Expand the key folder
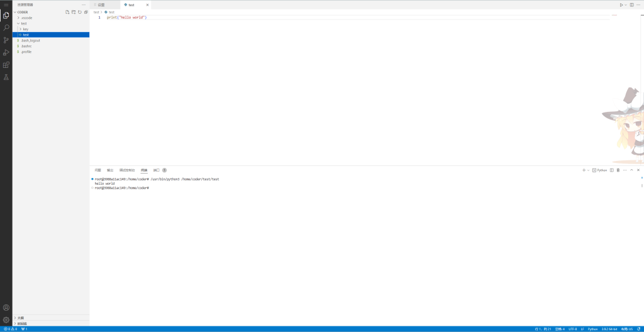The height and width of the screenshot is (332, 644). pyautogui.click(x=25, y=29)
